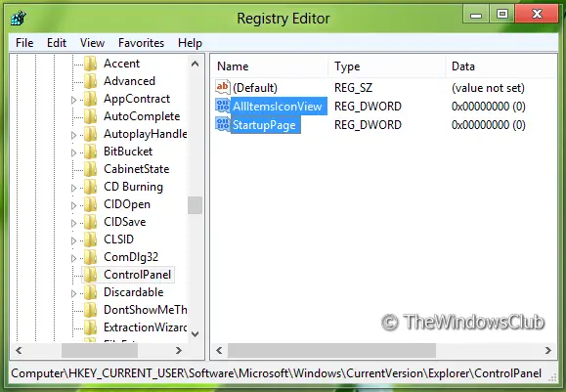
Task: Expand the ComDlg32 key
Action: [x=73, y=258]
